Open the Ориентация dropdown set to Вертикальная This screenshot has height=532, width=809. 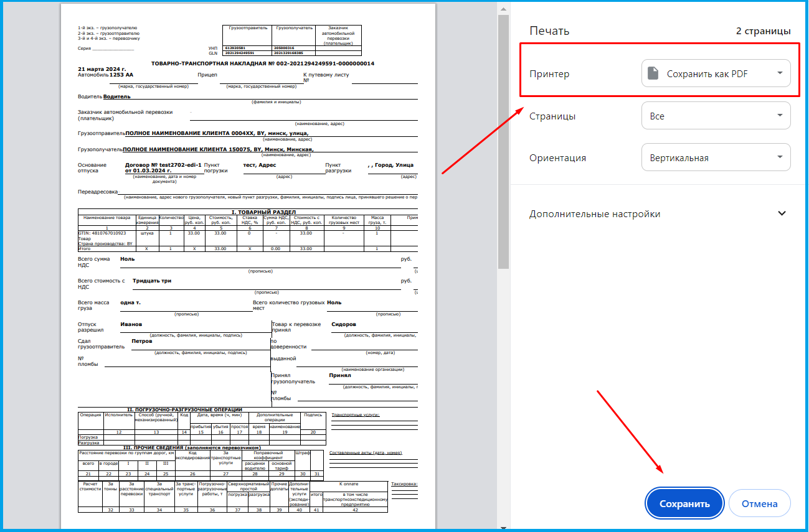pyautogui.click(x=716, y=157)
